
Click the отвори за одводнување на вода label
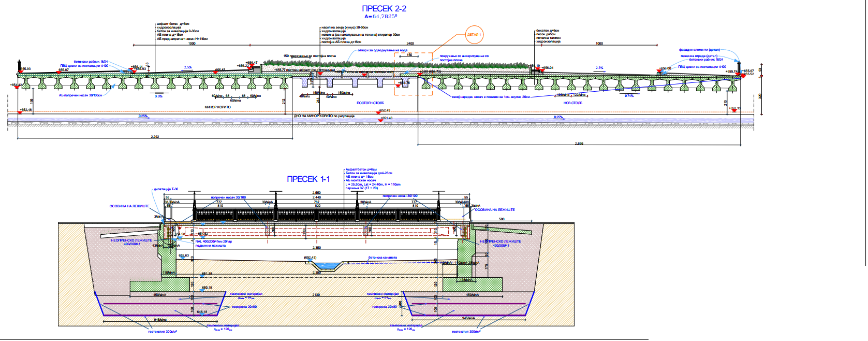(382, 51)
